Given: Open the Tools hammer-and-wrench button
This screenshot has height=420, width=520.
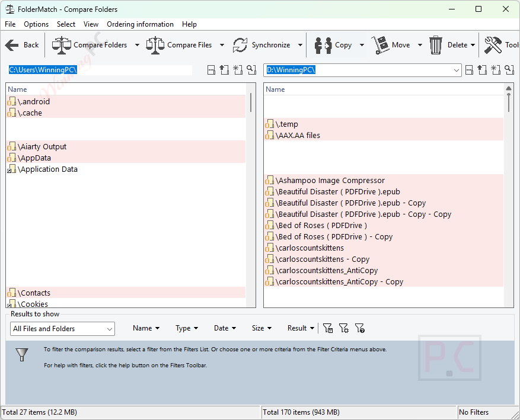Looking at the screenshot, I should [502, 45].
